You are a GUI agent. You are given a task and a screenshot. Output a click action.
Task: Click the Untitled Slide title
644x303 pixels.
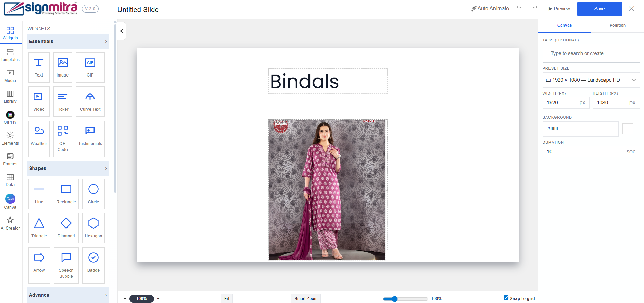pyautogui.click(x=138, y=10)
